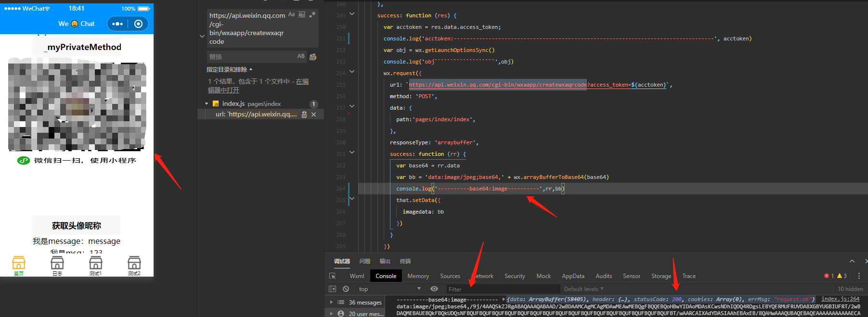The height and width of the screenshot is (317, 868).
Task: Activate the inspect element picker icon
Action: 332,276
